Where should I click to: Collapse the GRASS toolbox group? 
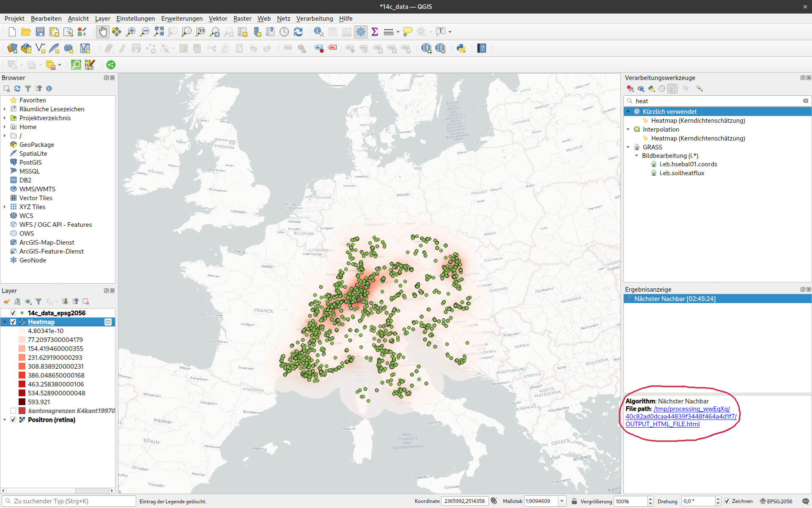pyautogui.click(x=628, y=147)
